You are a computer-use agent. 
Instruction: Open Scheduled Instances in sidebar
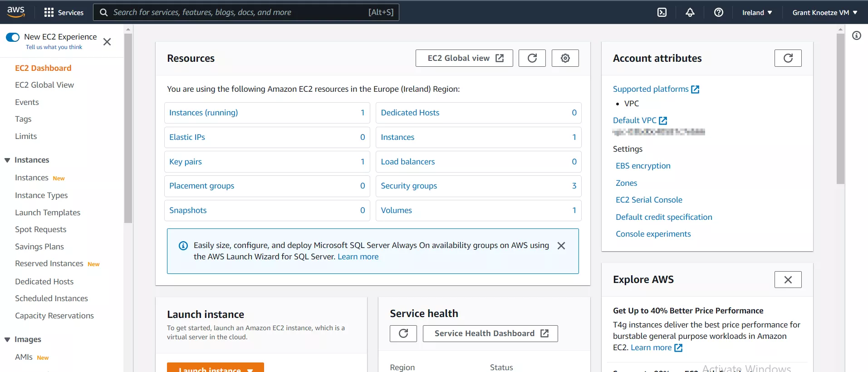(51, 298)
